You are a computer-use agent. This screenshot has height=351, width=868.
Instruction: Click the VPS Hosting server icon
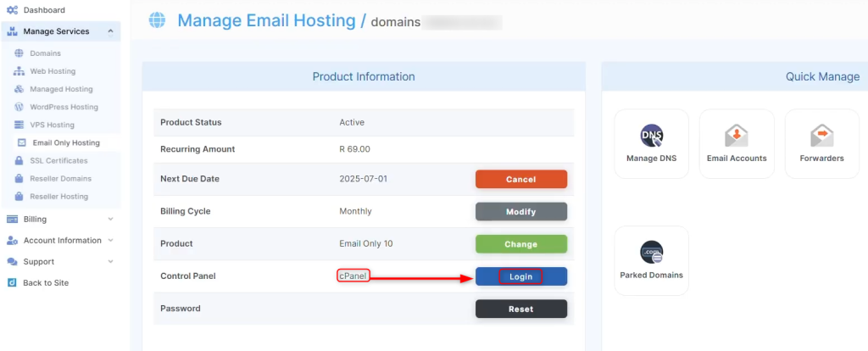19,125
